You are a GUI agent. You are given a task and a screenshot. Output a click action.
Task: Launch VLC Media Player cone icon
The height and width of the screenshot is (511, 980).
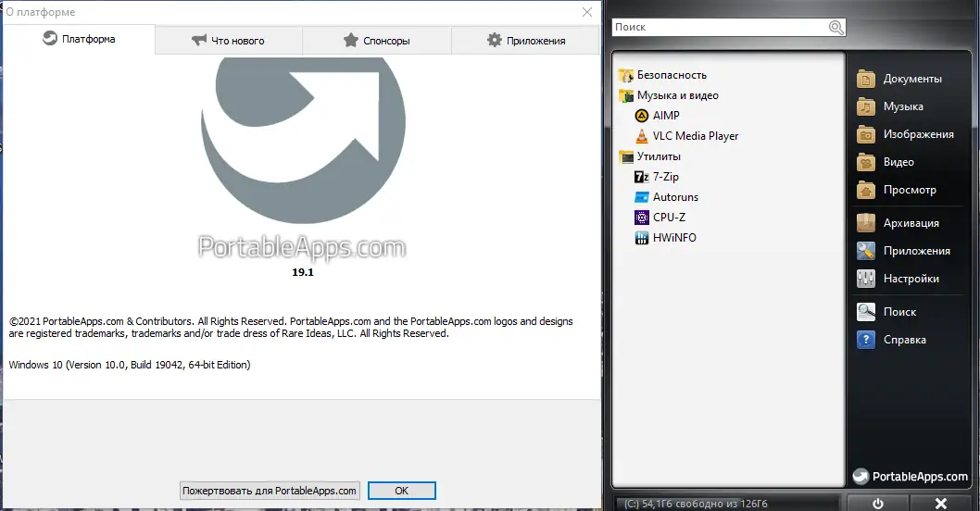click(641, 136)
